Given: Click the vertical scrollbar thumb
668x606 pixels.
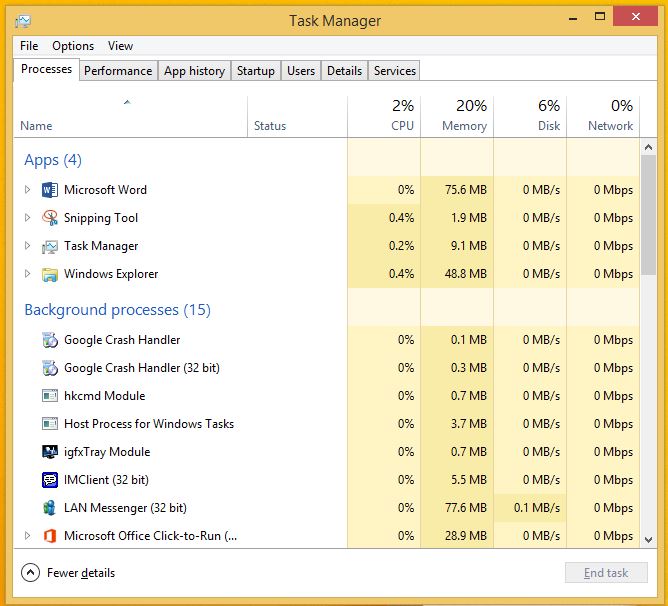Looking at the screenshot, I should 648,215.
